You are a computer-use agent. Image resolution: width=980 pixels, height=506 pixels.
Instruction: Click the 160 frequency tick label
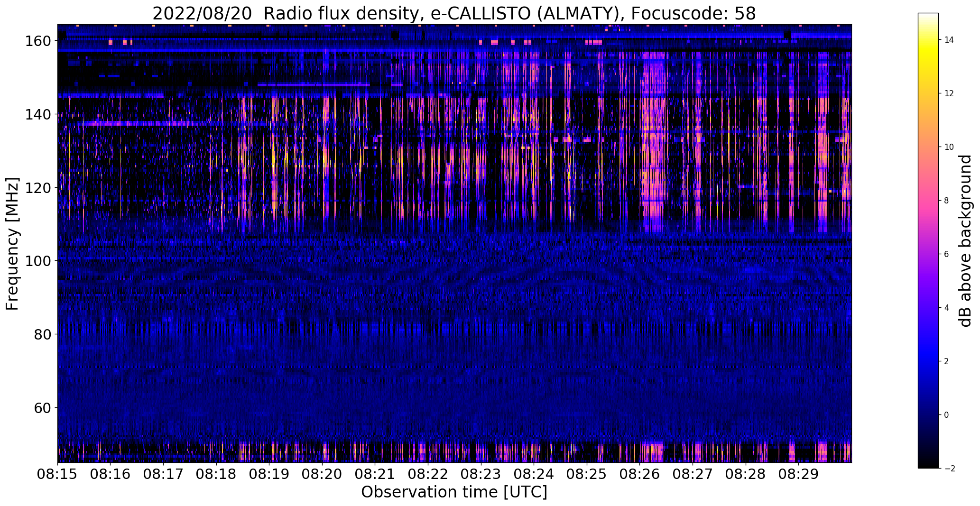pyautogui.click(x=38, y=41)
